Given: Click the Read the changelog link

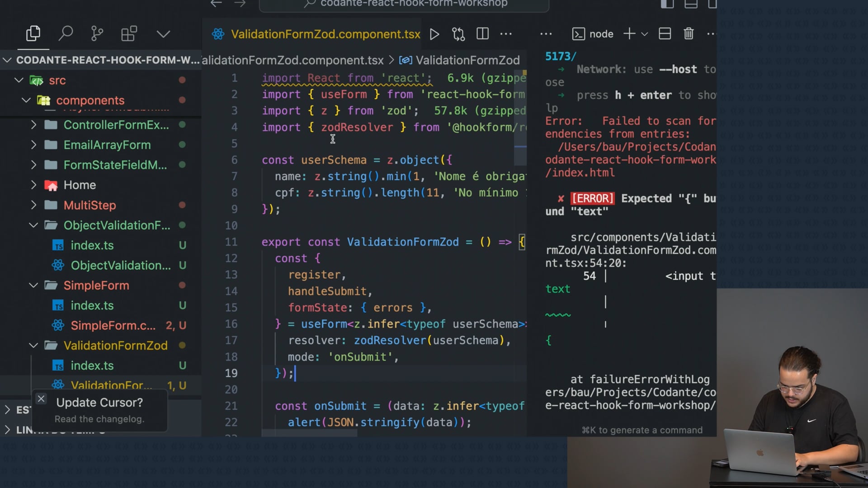Looking at the screenshot, I should click(x=99, y=419).
